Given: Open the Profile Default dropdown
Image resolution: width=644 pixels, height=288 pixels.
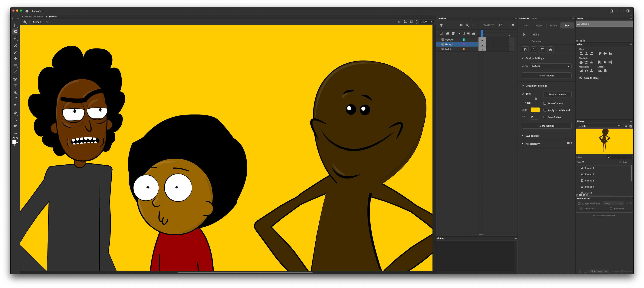Looking at the screenshot, I should coord(550,67).
